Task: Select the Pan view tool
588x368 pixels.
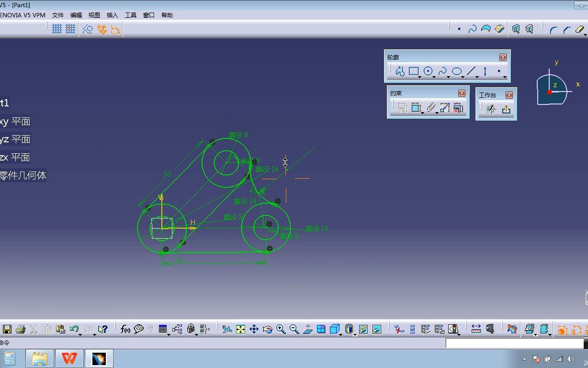Action: click(x=254, y=329)
